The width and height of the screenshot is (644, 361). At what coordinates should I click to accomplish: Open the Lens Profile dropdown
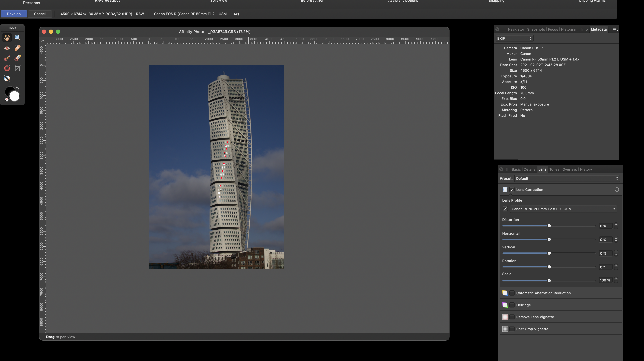click(563, 209)
